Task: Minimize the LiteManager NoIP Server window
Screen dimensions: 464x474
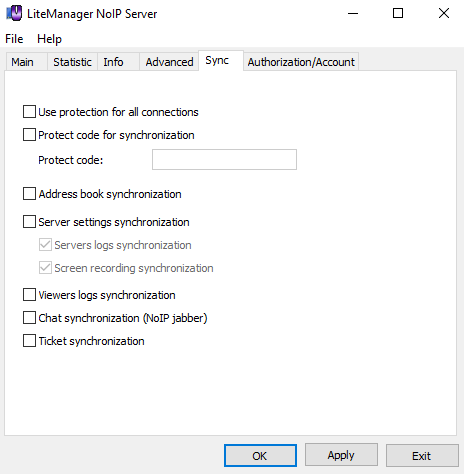Action: pos(353,13)
